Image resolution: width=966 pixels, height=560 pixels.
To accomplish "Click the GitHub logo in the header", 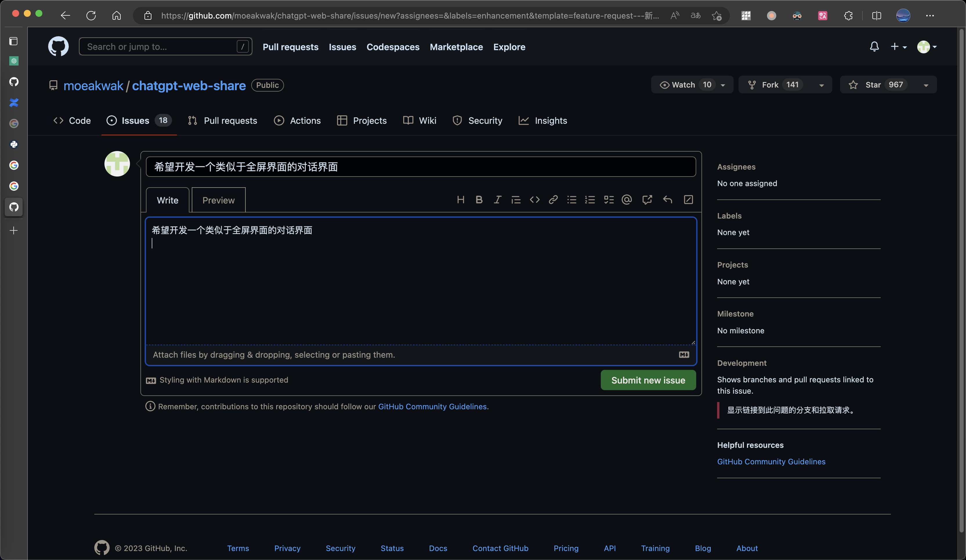I will point(58,46).
